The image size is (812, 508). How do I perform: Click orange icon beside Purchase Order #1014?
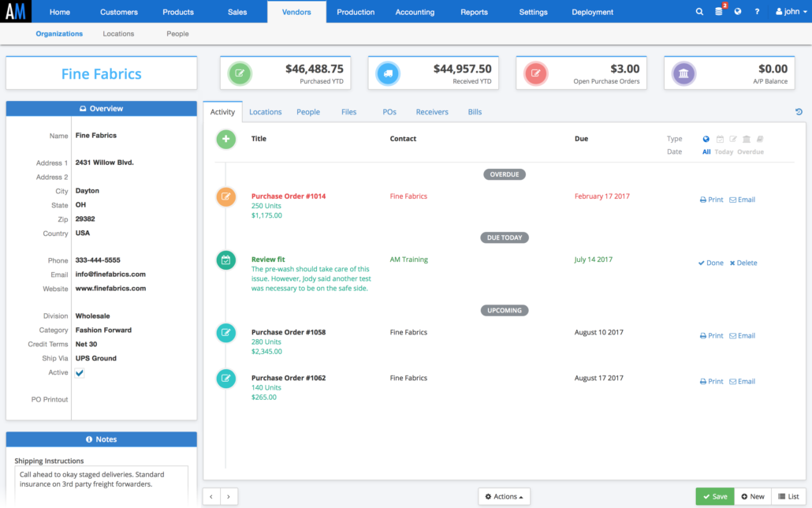(226, 197)
